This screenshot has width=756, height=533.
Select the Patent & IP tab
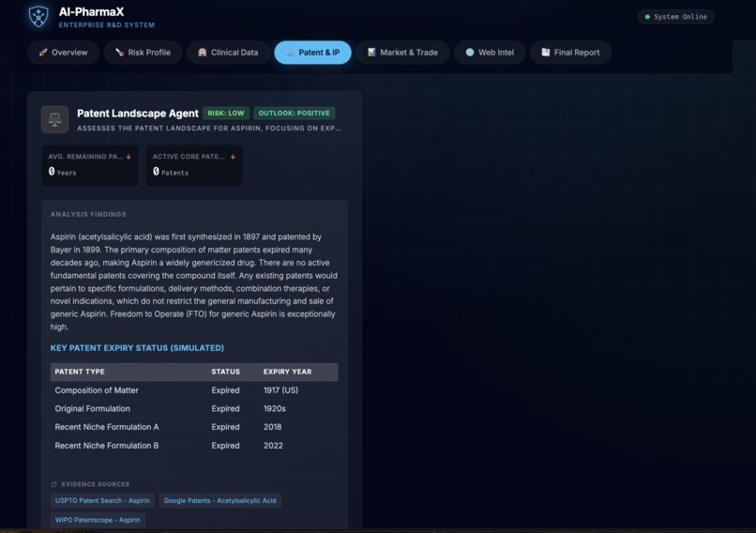point(312,53)
